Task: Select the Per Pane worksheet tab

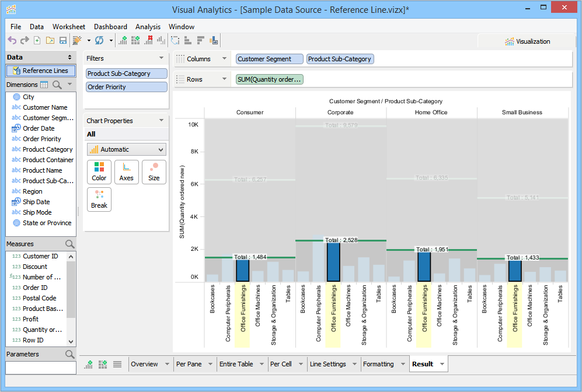Action: [x=189, y=364]
